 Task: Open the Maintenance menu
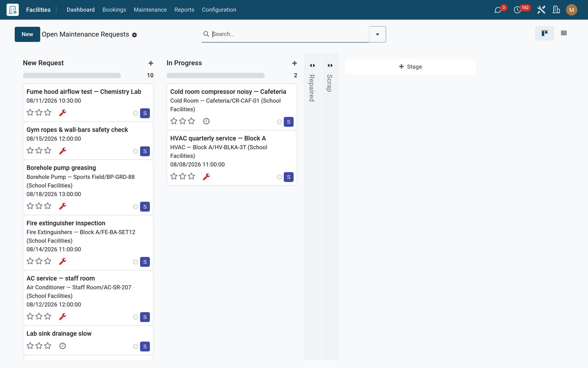point(150,10)
